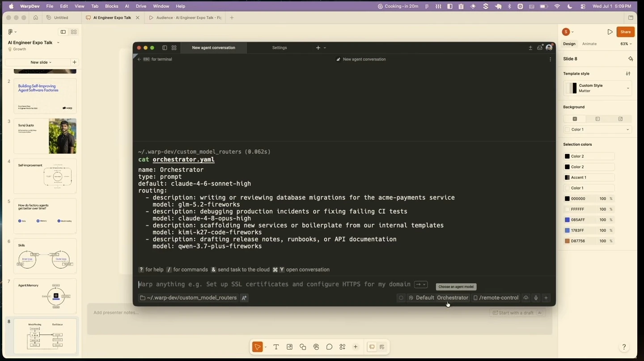Image resolution: width=644 pixels, height=361 pixels.
Task: Click the 085AFF blue color swatch
Action: 567,220
